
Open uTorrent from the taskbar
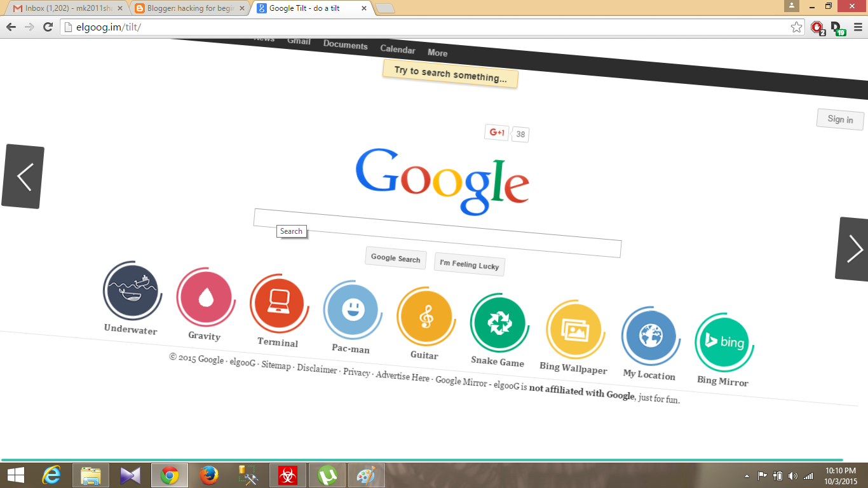click(x=327, y=475)
